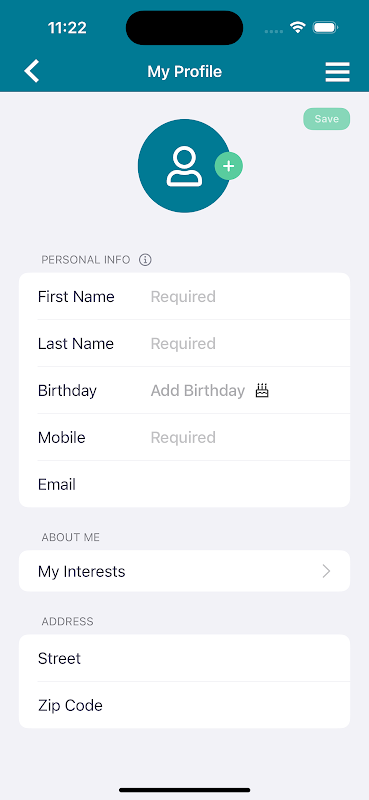The image size is (369, 800).
Task: Click the My Profile title
Action: coord(184,71)
